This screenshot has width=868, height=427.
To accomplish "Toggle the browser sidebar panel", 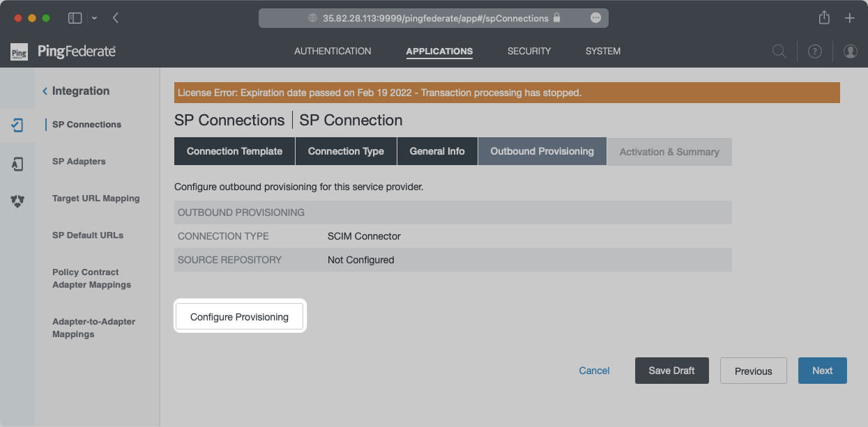I will [x=75, y=18].
